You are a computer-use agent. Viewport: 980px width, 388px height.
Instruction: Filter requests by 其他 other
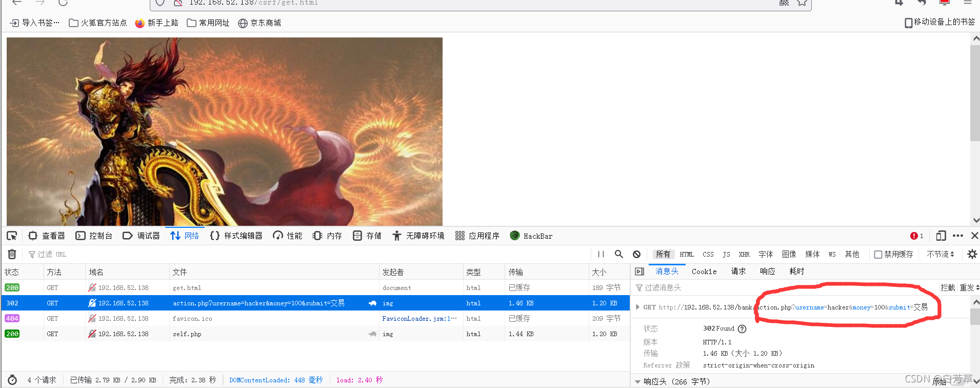tap(852, 254)
